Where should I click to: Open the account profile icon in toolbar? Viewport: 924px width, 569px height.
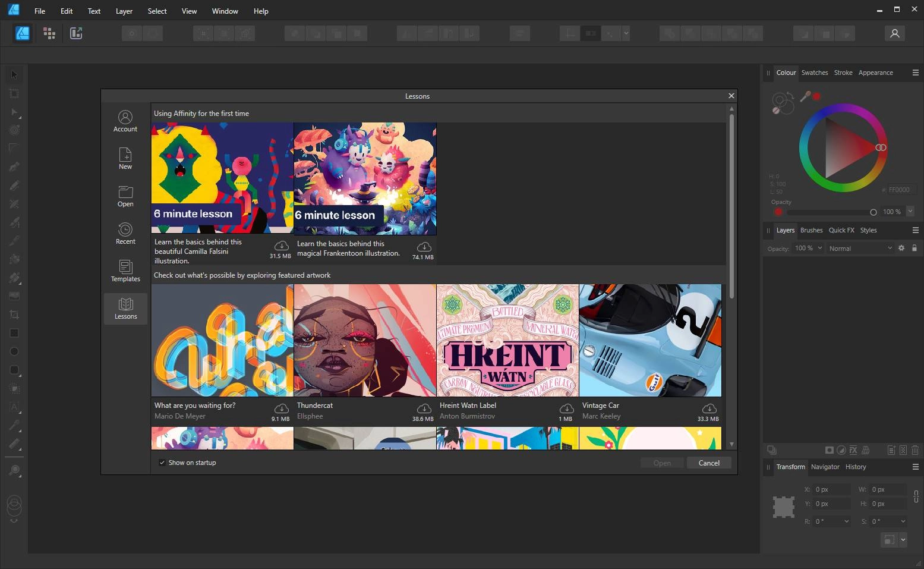[x=894, y=33]
